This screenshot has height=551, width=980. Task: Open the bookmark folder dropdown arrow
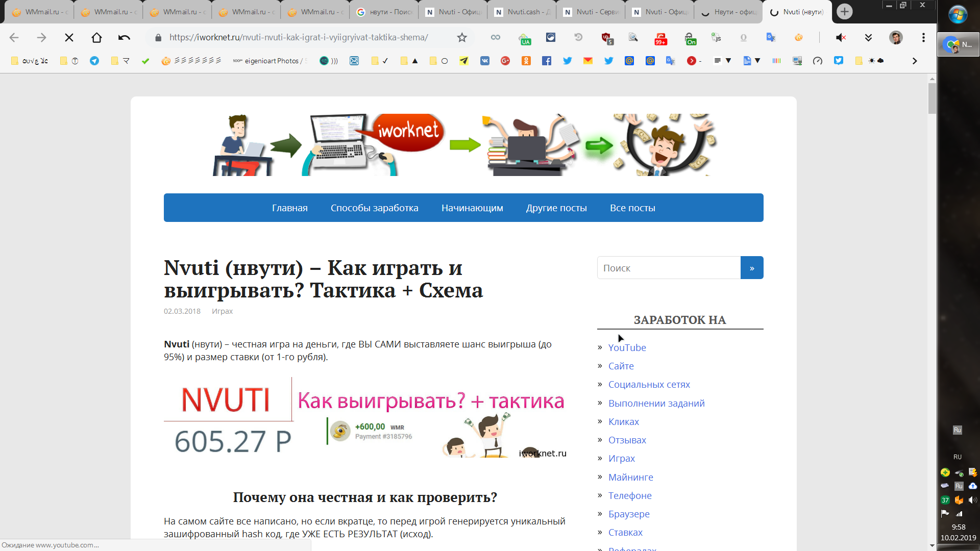[729, 61]
